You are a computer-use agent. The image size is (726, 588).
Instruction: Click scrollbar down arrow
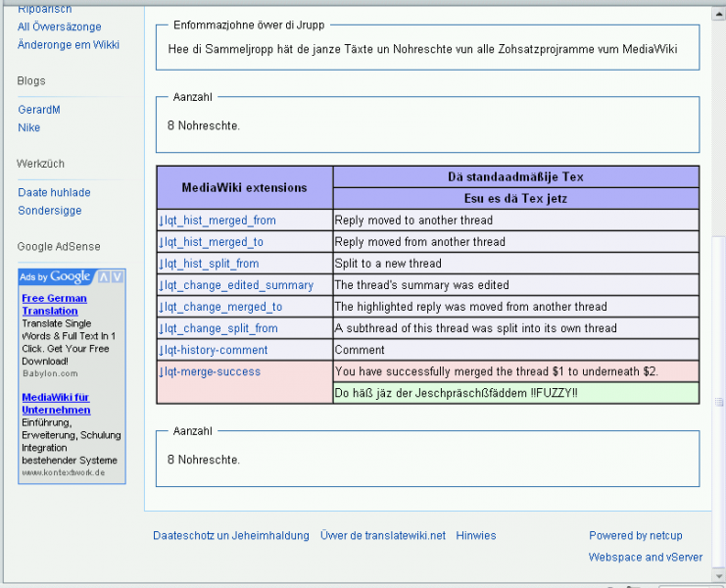[x=718, y=575]
